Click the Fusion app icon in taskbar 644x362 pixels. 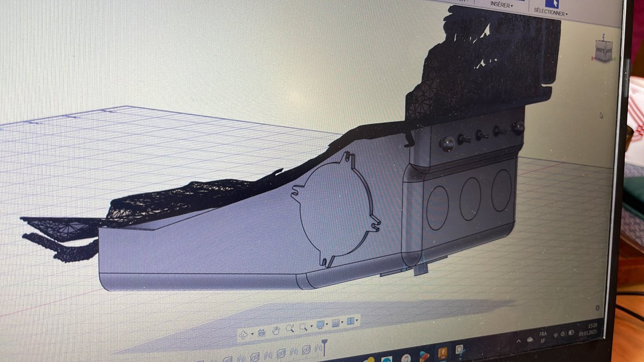tap(443, 353)
